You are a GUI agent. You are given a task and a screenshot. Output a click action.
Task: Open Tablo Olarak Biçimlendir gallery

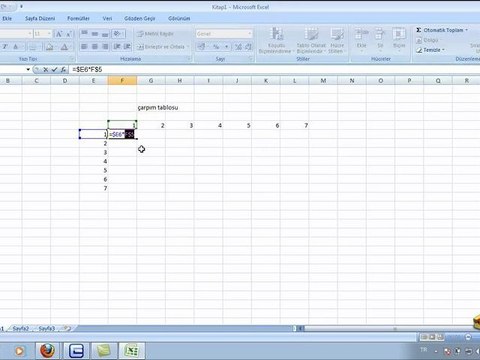(x=311, y=41)
